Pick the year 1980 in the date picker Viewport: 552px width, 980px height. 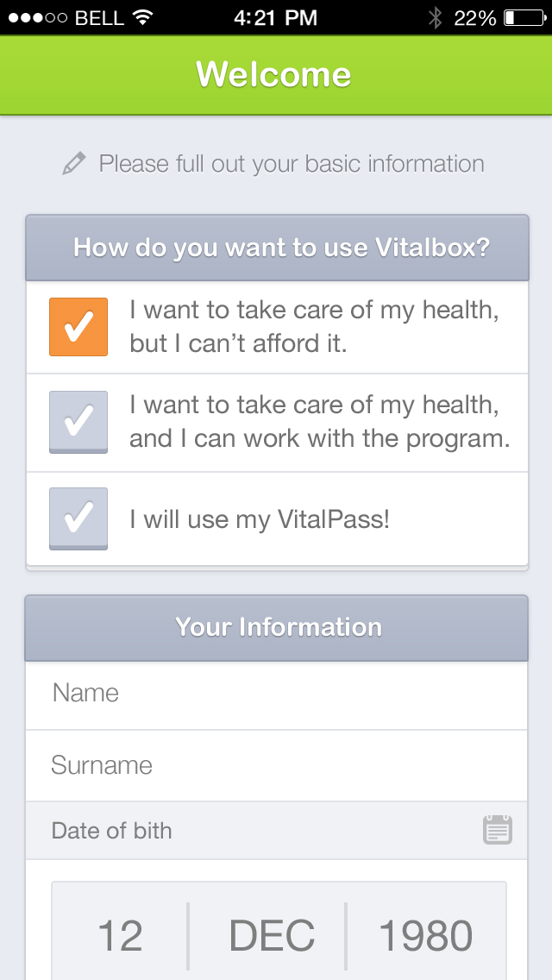426,936
